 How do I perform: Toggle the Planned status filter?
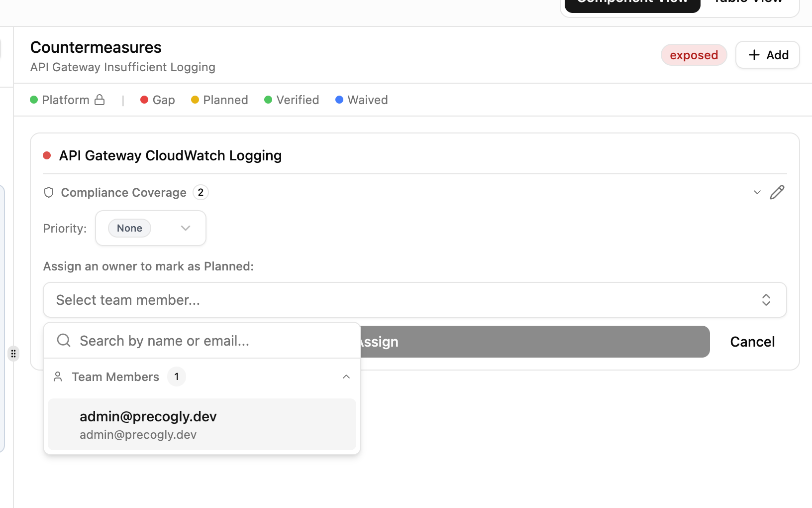(219, 100)
